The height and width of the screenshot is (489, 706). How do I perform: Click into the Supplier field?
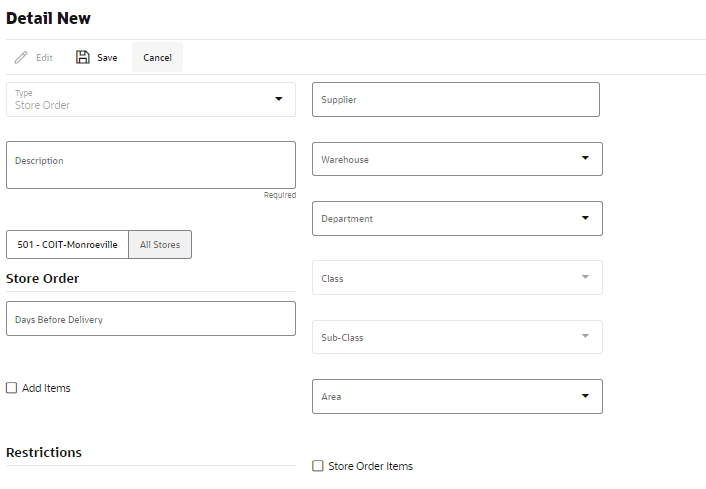(456, 100)
